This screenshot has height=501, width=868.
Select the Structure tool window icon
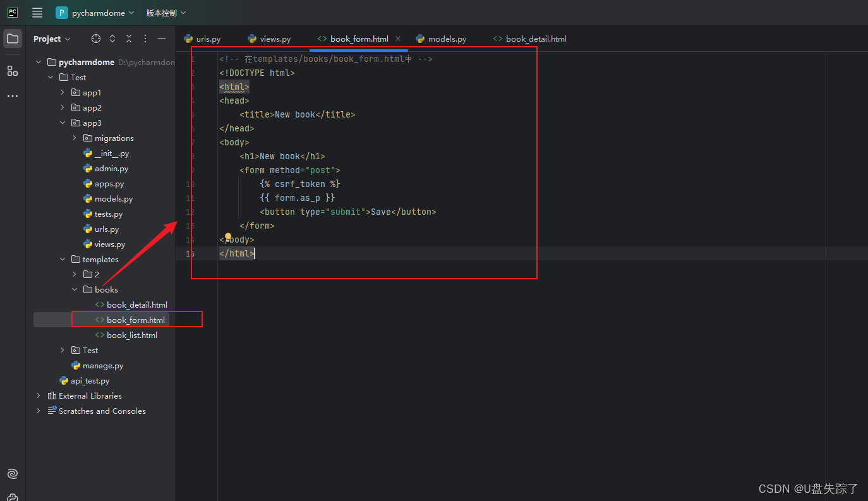[x=13, y=71]
